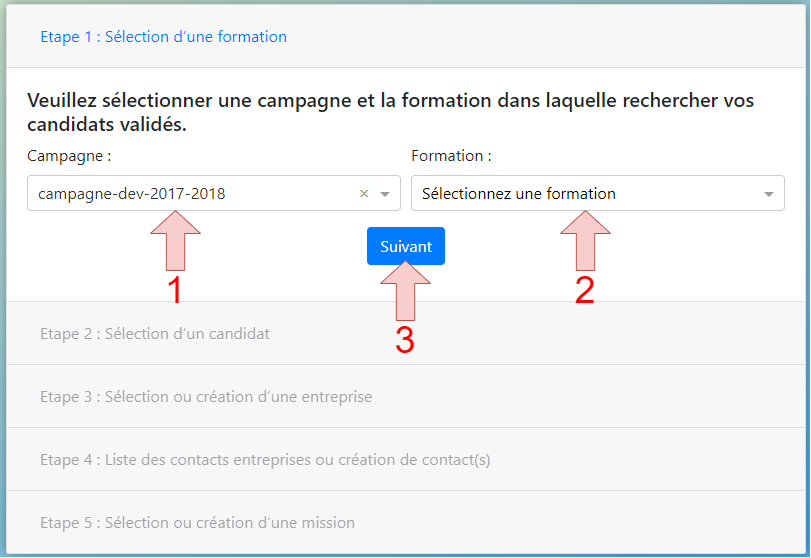
Task: Click the Suivant button
Action: [406, 246]
